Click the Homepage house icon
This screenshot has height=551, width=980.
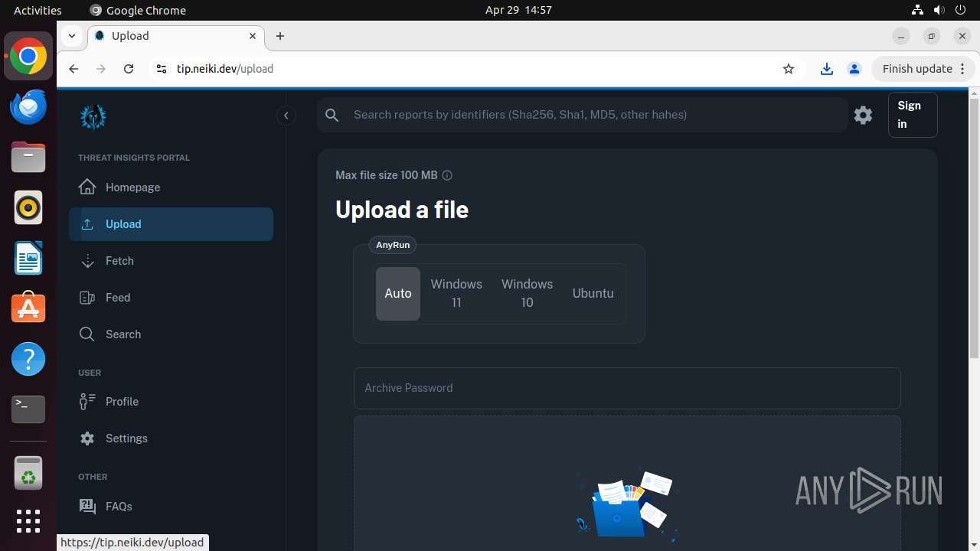pyautogui.click(x=87, y=187)
